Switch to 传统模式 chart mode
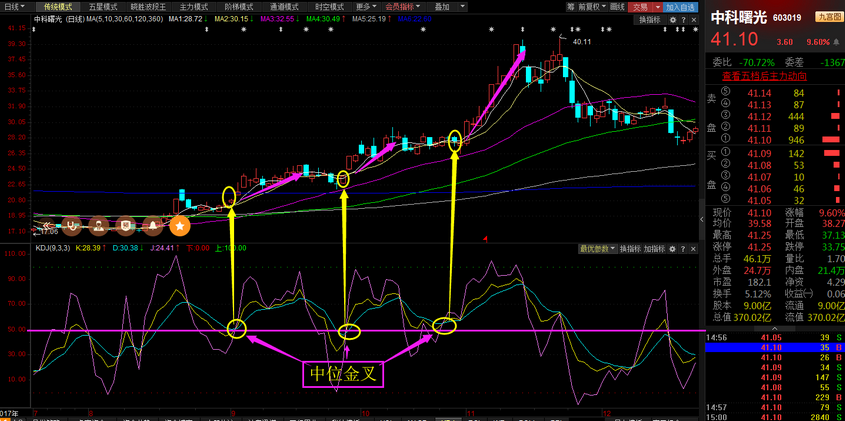Screen dimensions: 845x421 (x=59, y=6)
